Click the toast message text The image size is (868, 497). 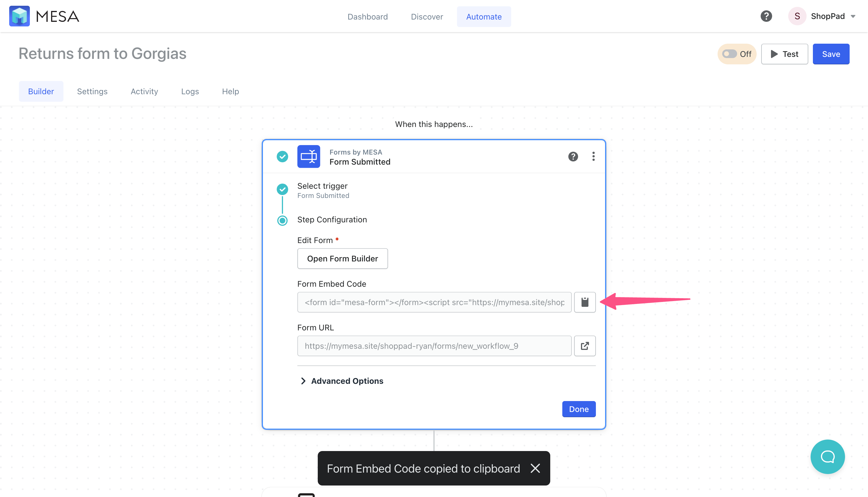point(423,469)
